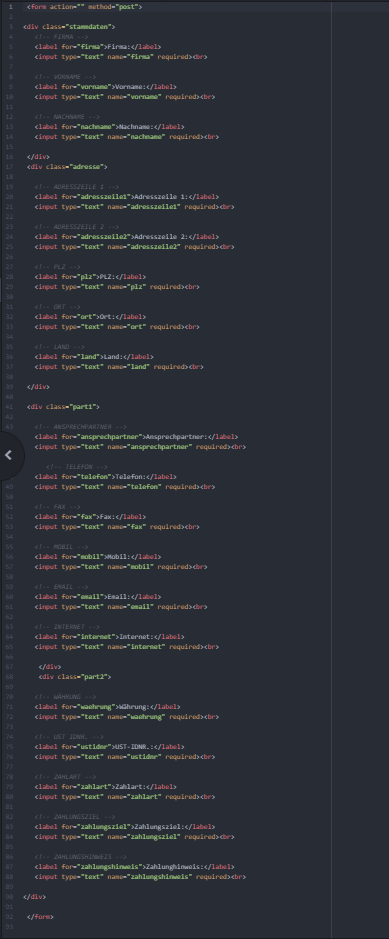Click line number 41 in the gutter
The image size is (389, 939).
coord(10,407)
